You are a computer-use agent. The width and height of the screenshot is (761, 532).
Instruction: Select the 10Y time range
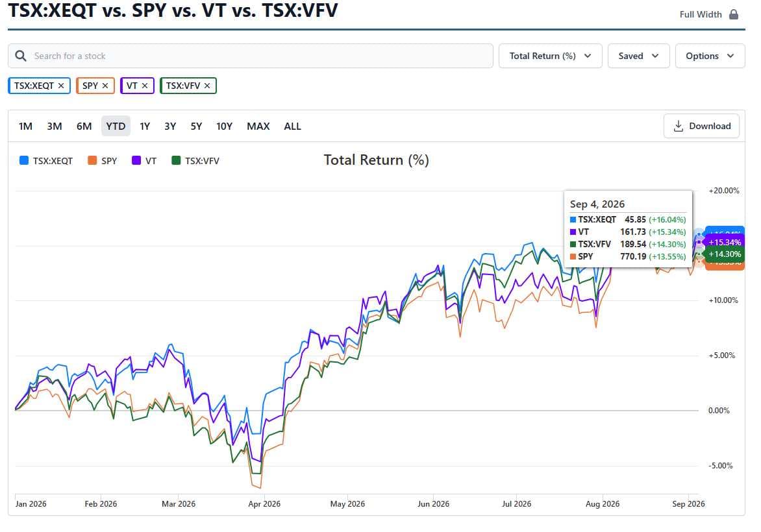pyautogui.click(x=224, y=126)
